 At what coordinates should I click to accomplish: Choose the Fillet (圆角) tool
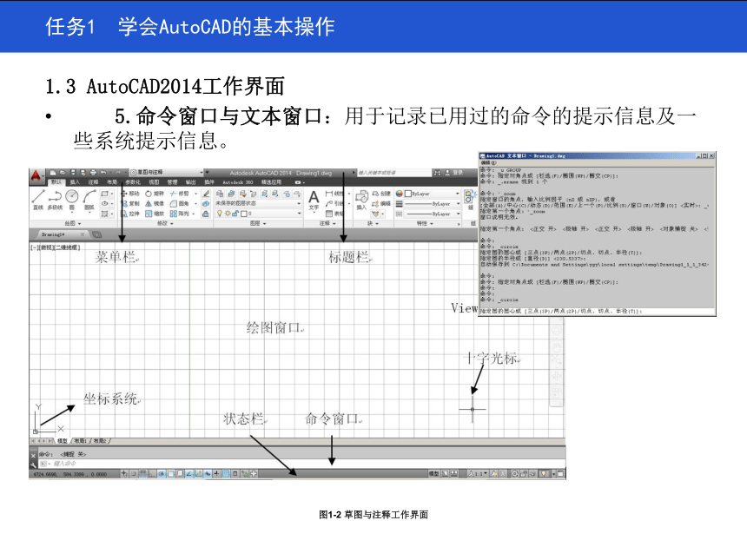click(x=179, y=203)
